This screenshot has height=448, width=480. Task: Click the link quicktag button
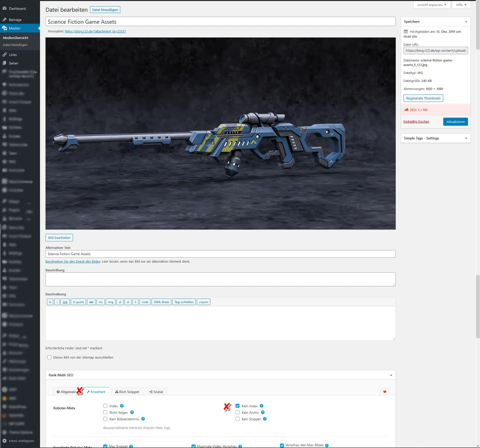[65, 302]
